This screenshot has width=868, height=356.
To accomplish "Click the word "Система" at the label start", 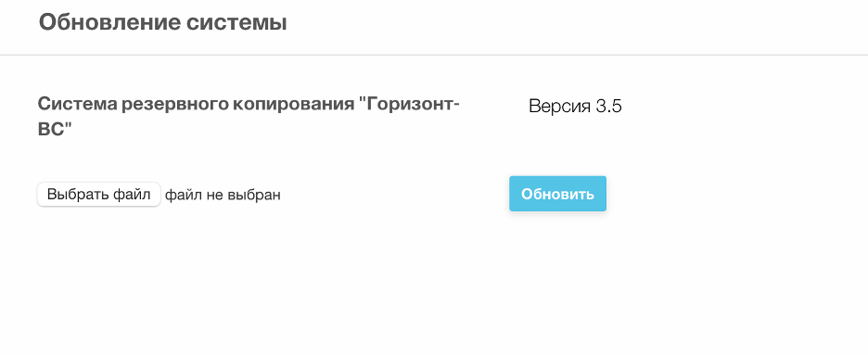I will pos(77,104).
